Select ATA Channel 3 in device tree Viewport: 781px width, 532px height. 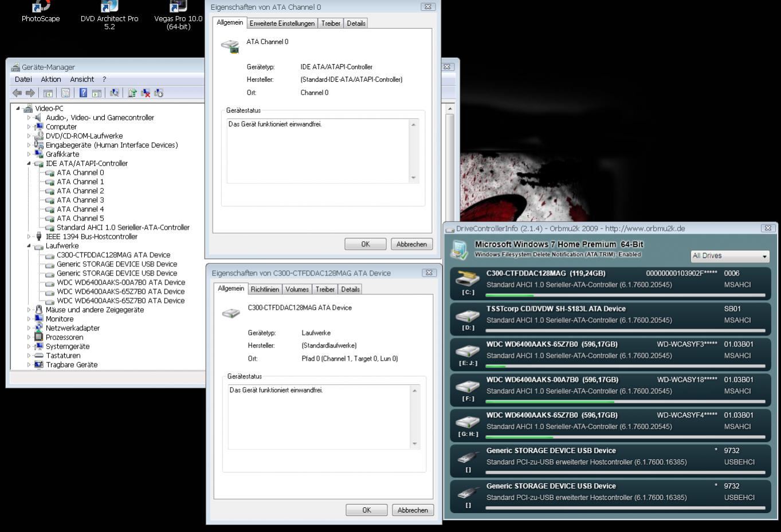pyautogui.click(x=80, y=200)
